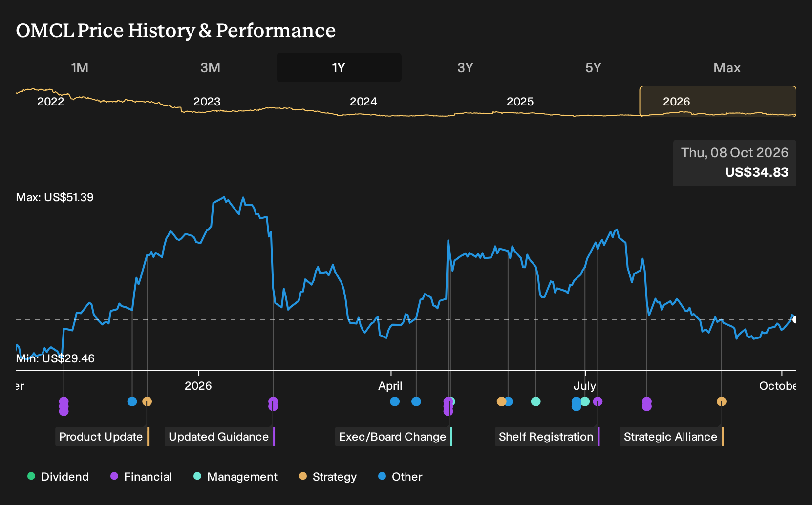Switch to the 3M range tab

(210, 67)
